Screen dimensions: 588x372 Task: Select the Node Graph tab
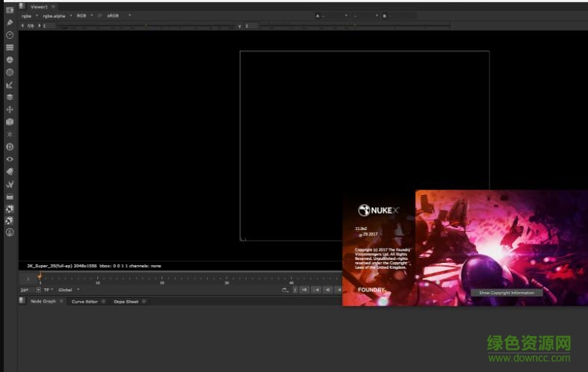point(43,302)
